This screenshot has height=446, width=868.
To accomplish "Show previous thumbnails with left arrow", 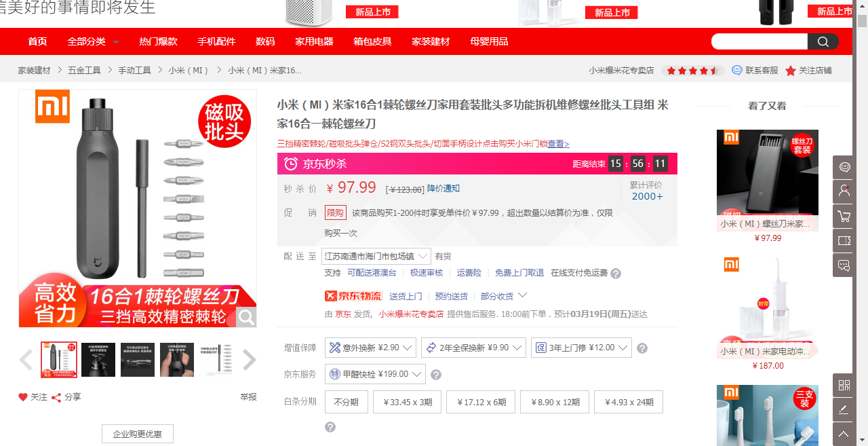I will click(26, 360).
